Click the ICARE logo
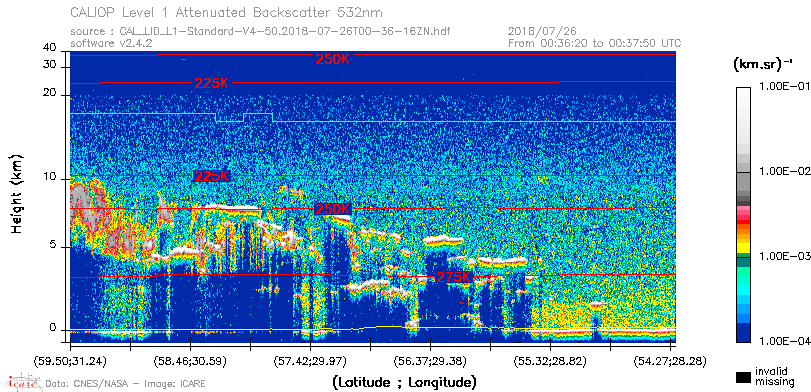811x392 pixels. pos(23,382)
